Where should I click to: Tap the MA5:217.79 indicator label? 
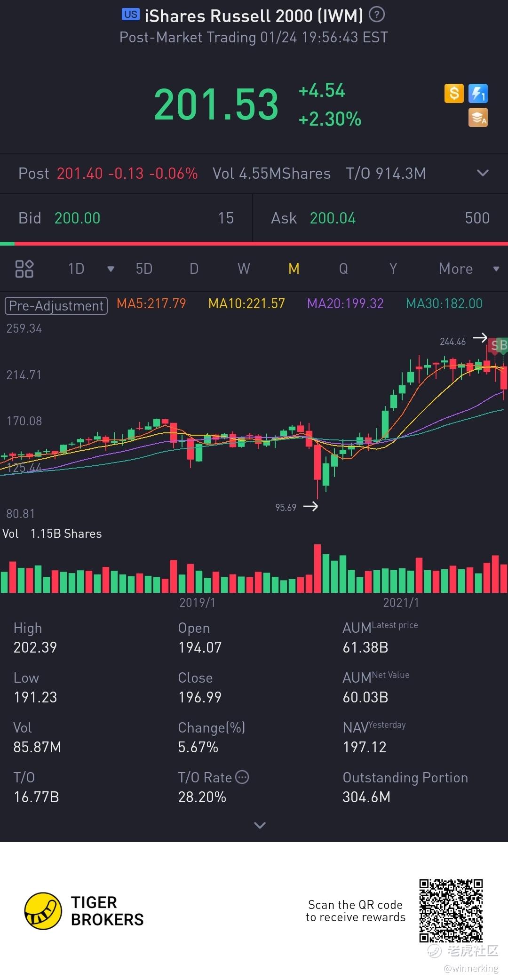point(151,303)
